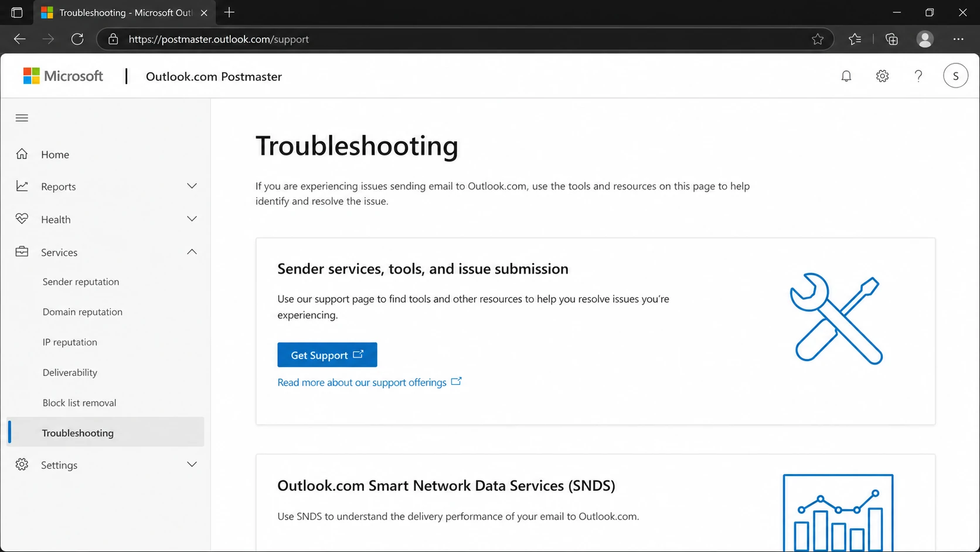Click the Services briefcase icon
980x552 pixels.
pyautogui.click(x=22, y=252)
